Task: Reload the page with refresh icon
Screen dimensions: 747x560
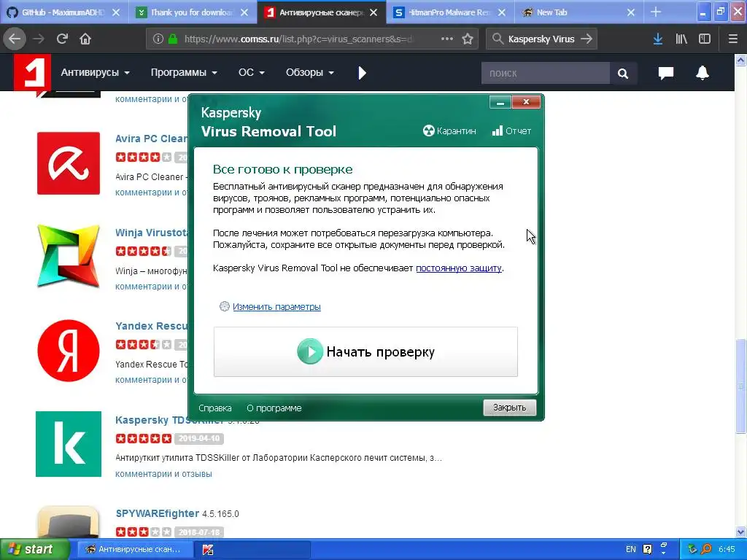Action: (x=62, y=39)
